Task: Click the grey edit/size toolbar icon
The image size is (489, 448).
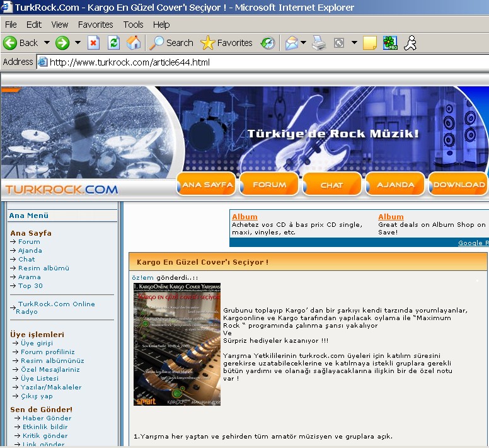Action: (338, 43)
